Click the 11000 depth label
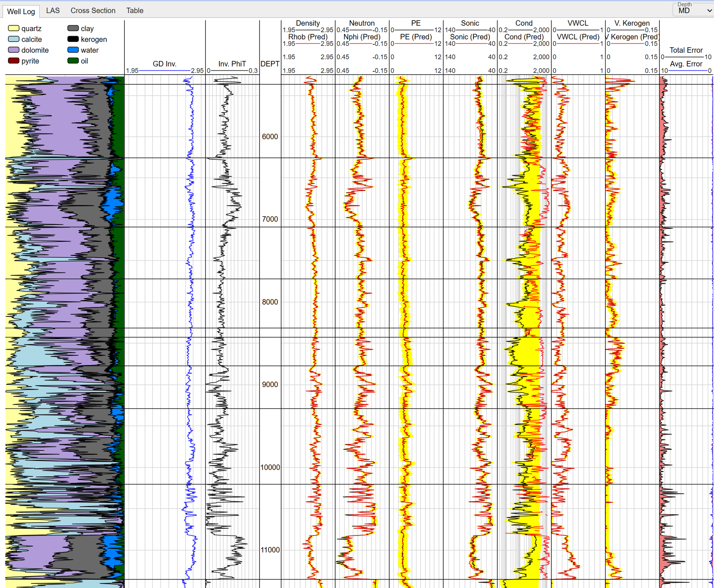 (270, 550)
